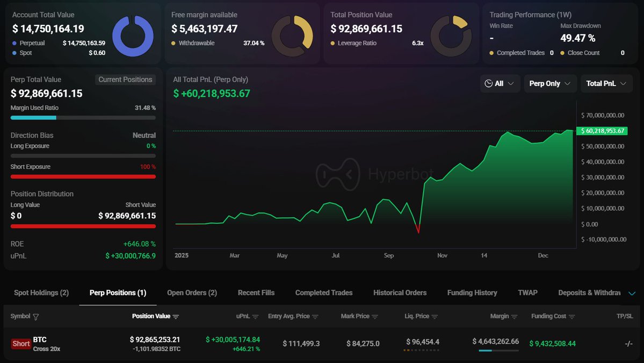Click the uPnL column sort icon
Screen dimensions: 644x363
pyautogui.click(x=256, y=317)
